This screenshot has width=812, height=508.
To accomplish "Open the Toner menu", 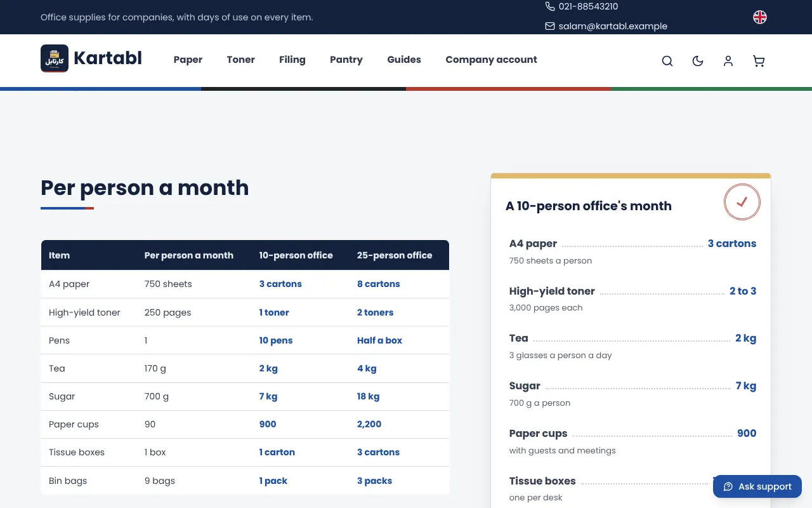I will pos(241,60).
